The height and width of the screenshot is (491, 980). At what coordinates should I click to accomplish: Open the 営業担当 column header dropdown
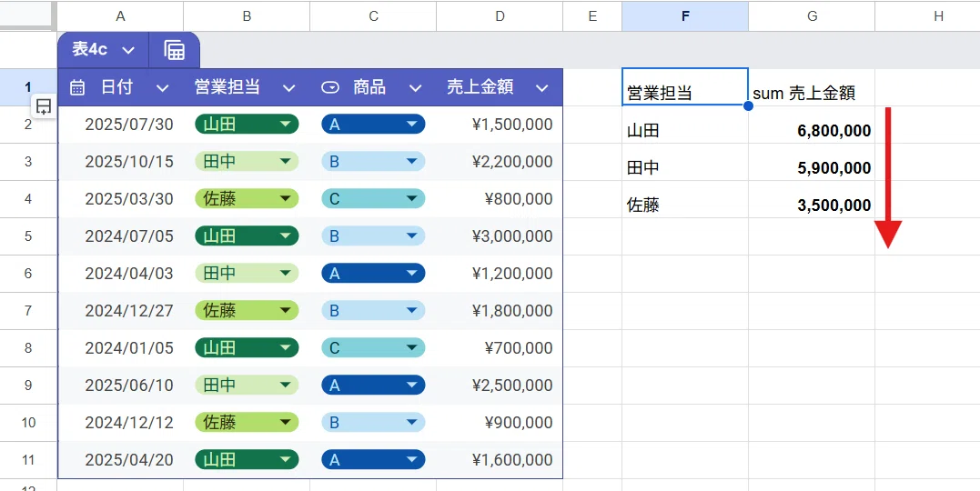(288, 88)
